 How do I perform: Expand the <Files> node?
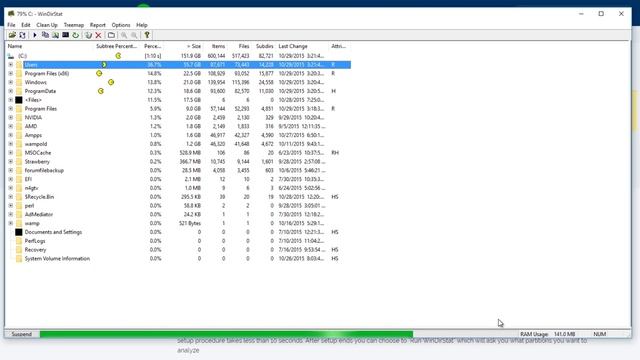(x=11, y=100)
